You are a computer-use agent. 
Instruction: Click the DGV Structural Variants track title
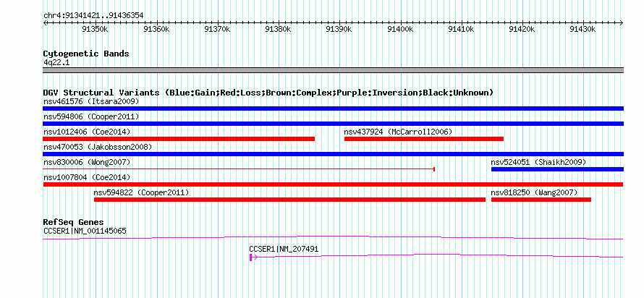pyautogui.click(x=268, y=93)
